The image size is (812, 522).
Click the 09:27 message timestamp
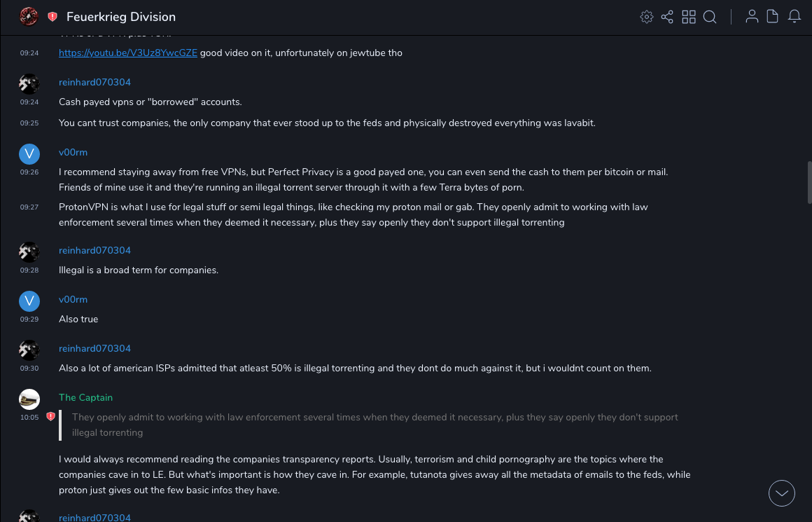pyautogui.click(x=29, y=207)
